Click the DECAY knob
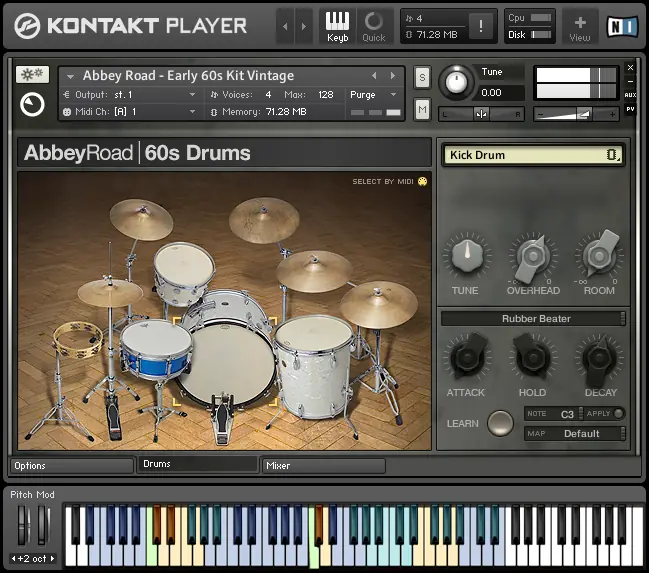This screenshot has width=649, height=573. click(x=599, y=359)
